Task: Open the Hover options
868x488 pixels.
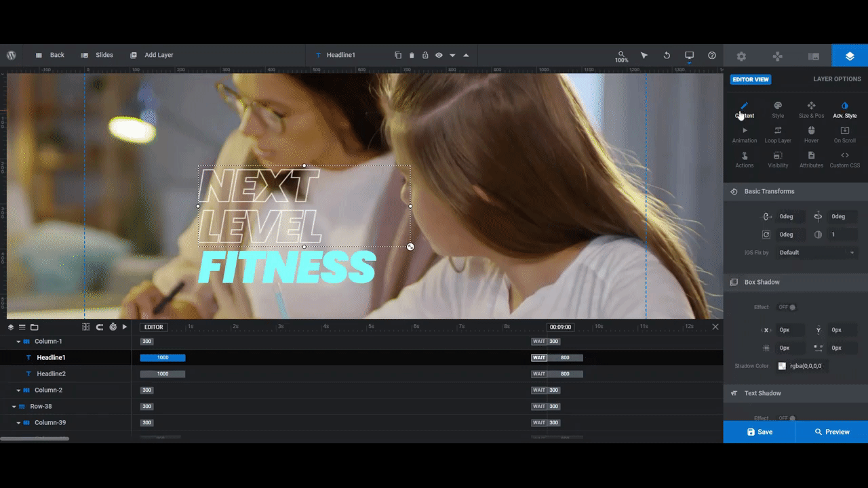Action: click(811, 135)
